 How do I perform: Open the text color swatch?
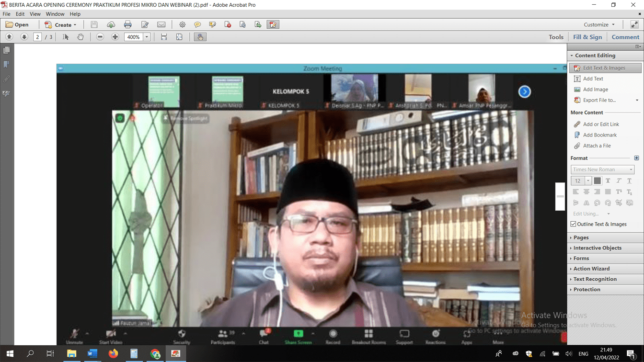(597, 181)
